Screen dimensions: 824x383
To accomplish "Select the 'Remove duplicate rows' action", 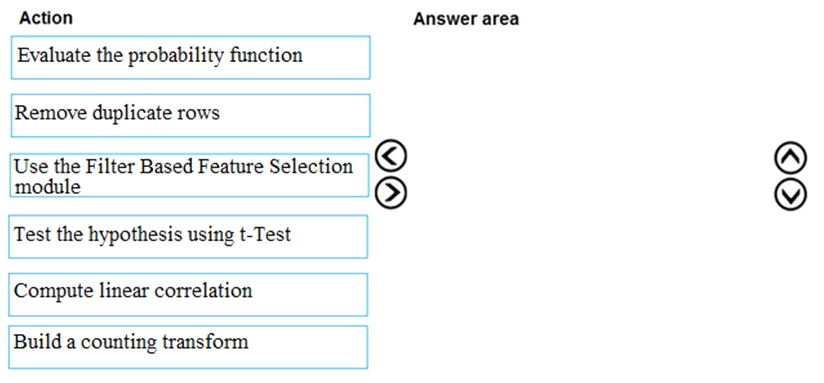I will point(190,115).
